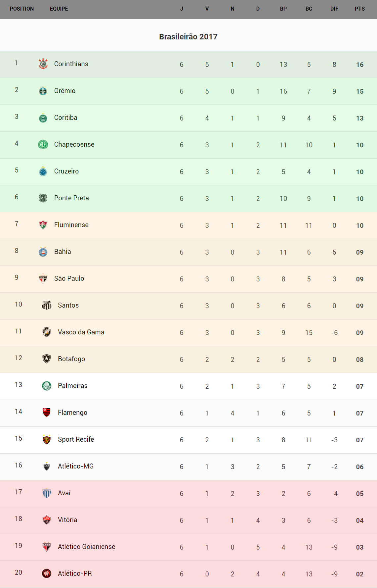Viewport: 377px width, 588px height.
Task: Click the Vasco da Gama crest
Action: point(47,332)
